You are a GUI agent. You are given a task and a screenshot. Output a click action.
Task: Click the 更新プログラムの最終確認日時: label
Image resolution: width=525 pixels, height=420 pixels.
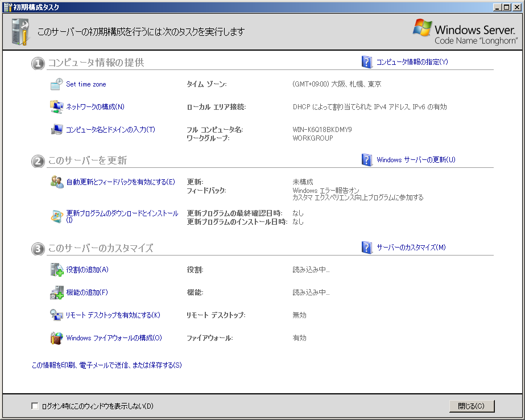[234, 213]
